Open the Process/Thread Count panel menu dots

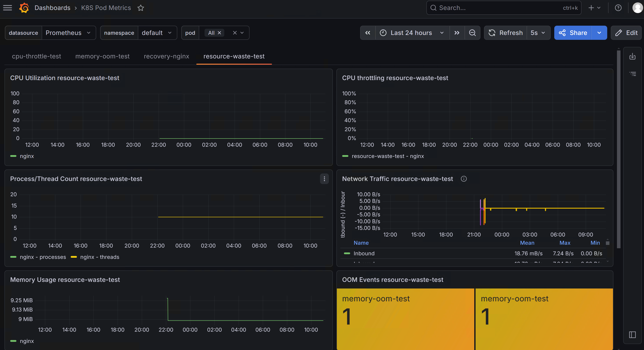click(x=324, y=179)
